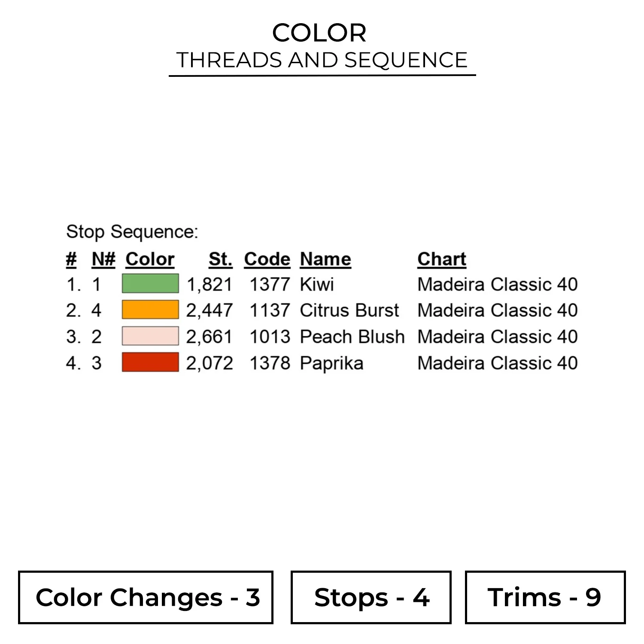Select the Citrus Burst orange swatch
This screenshot has height=644, width=644.
click(x=150, y=310)
